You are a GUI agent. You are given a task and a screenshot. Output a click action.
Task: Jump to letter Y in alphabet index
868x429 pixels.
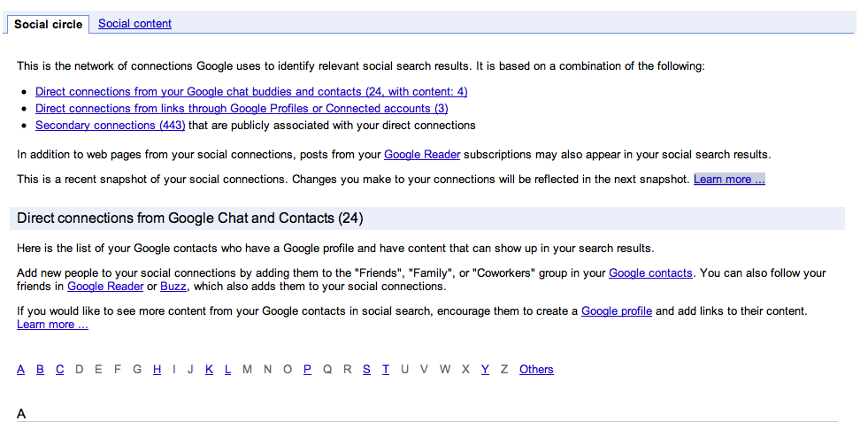(x=485, y=369)
